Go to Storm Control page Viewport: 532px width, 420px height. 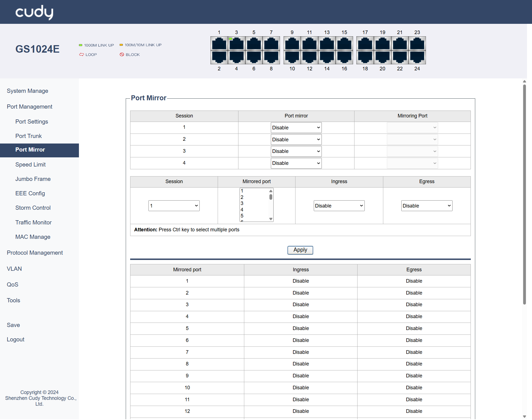click(33, 208)
